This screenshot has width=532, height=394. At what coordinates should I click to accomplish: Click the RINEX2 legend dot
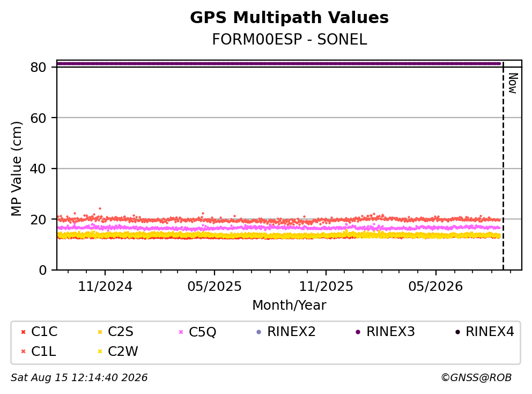click(x=259, y=332)
